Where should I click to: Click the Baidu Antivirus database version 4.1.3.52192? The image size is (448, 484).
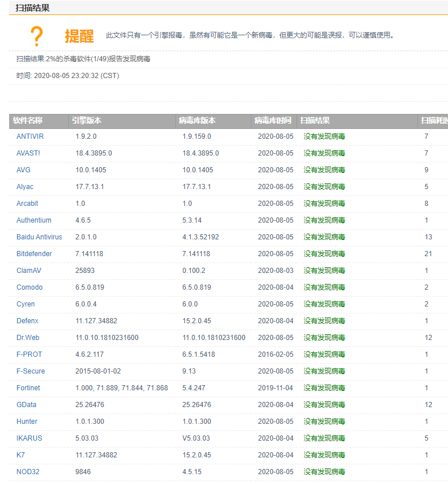201,237
